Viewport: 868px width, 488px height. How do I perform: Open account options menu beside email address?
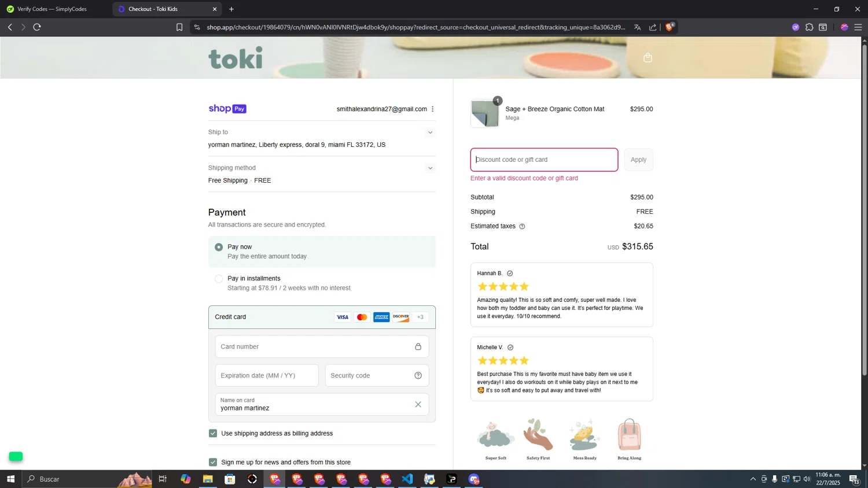click(x=432, y=109)
